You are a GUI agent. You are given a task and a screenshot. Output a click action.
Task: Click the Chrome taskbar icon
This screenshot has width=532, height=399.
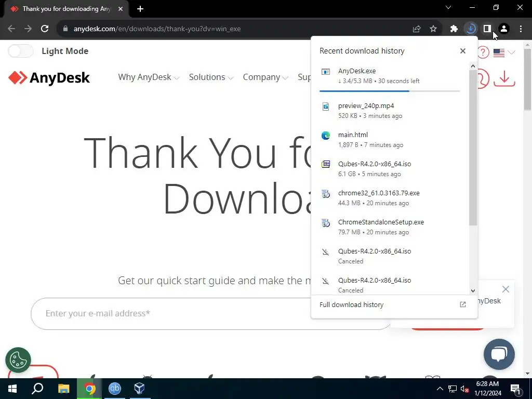pyautogui.click(x=89, y=389)
